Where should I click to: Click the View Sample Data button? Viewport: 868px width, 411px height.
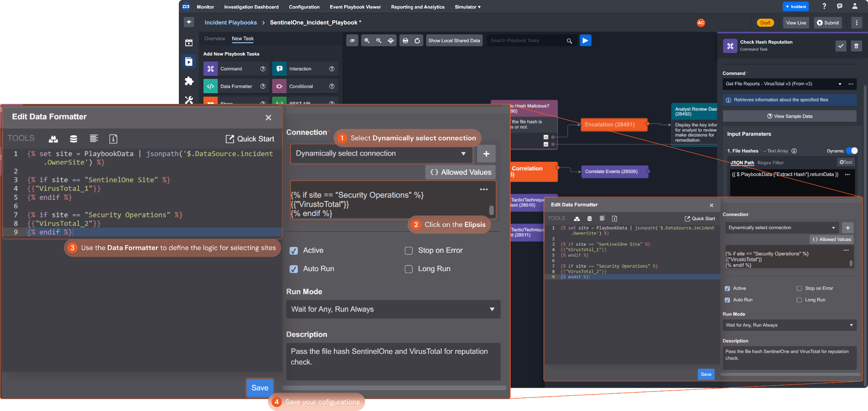tap(789, 116)
